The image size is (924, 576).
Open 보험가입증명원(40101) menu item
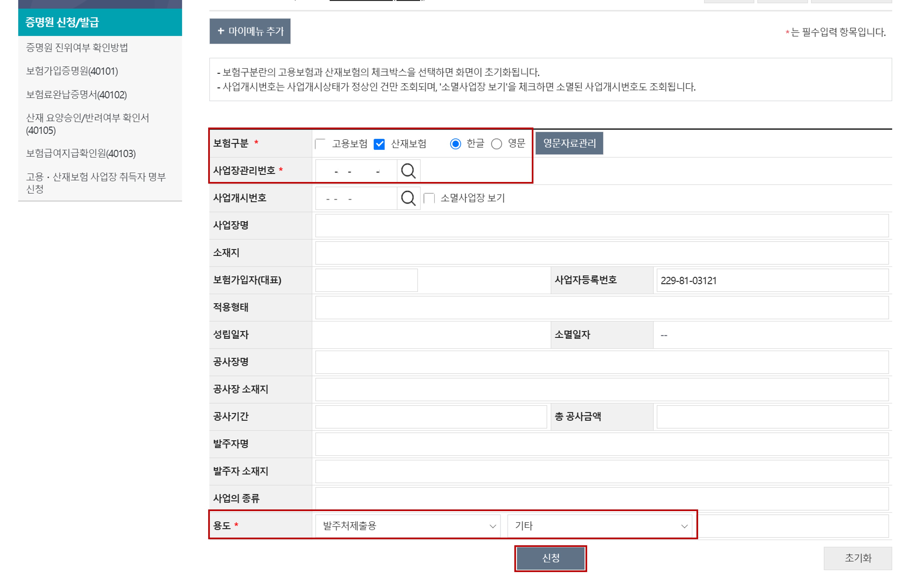click(72, 71)
